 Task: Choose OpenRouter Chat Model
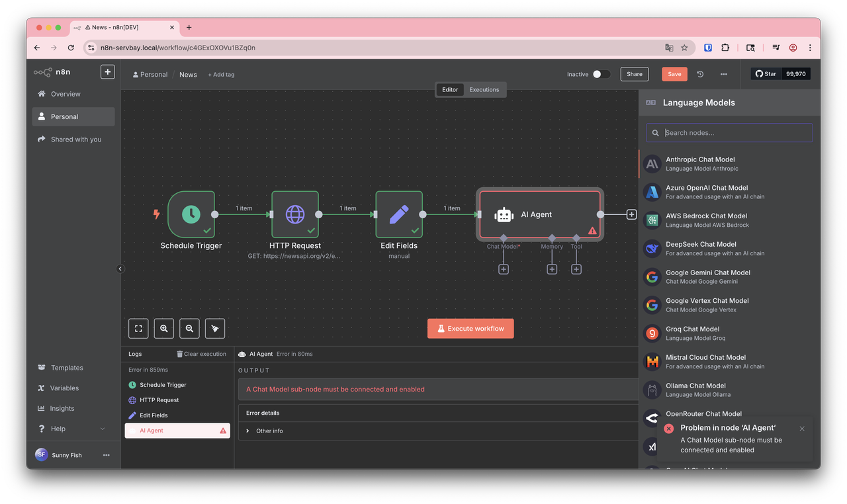pyautogui.click(x=703, y=413)
